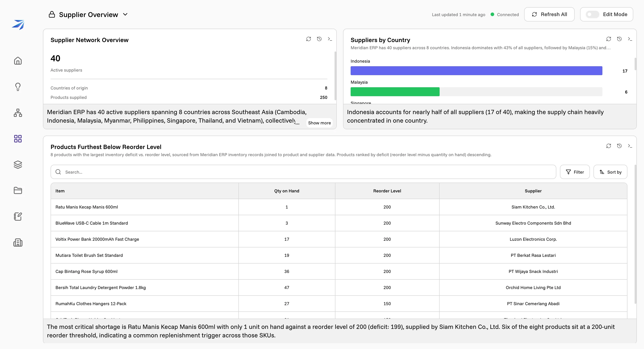Click the Products supplied row
The width and height of the screenshot is (644, 349).
tap(189, 97)
